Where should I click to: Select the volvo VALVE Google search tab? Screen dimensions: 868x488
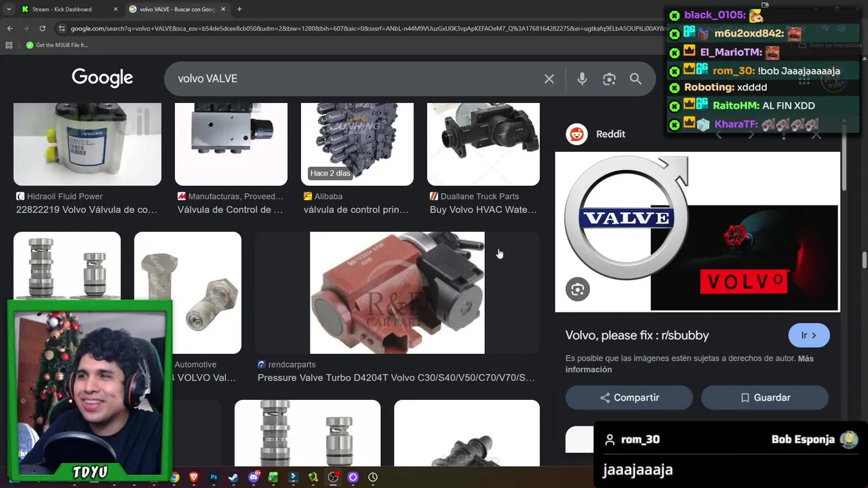pyautogui.click(x=178, y=9)
